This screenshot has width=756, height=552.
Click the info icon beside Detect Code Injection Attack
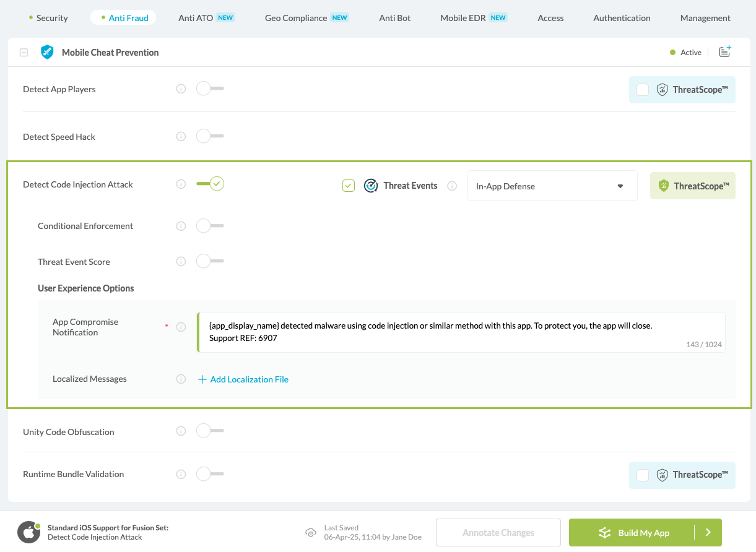point(181,184)
